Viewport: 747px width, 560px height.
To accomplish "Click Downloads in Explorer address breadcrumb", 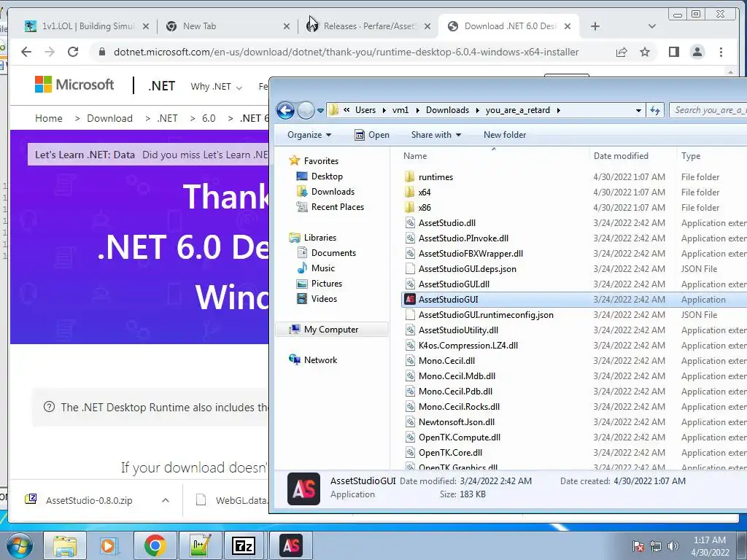I will click(x=447, y=110).
